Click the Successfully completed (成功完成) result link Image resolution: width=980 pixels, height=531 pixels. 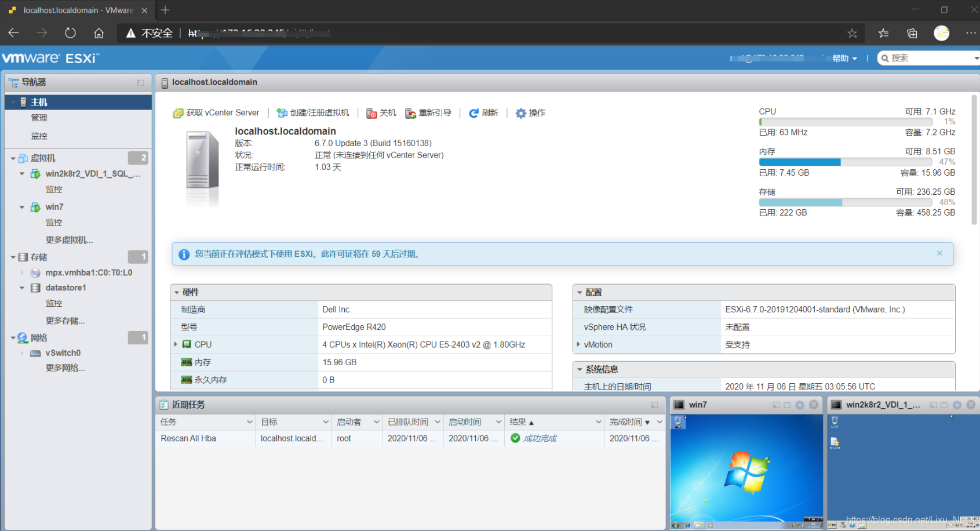pyautogui.click(x=540, y=438)
